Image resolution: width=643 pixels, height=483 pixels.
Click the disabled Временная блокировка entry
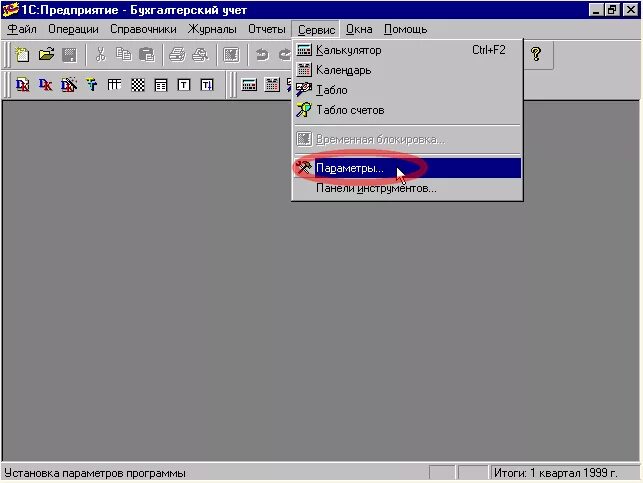(407, 139)
